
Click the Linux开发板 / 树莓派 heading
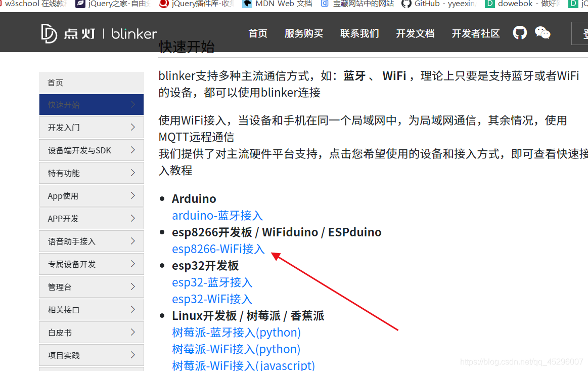248,316
